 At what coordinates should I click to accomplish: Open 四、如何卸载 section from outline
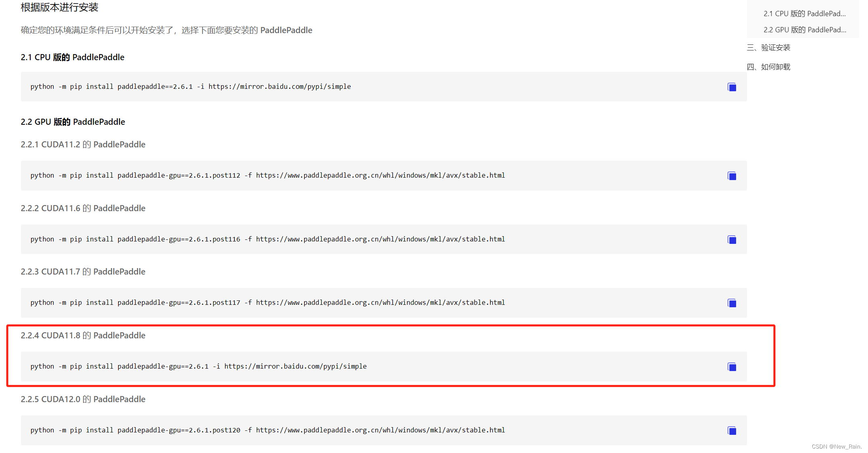(768, 67)
